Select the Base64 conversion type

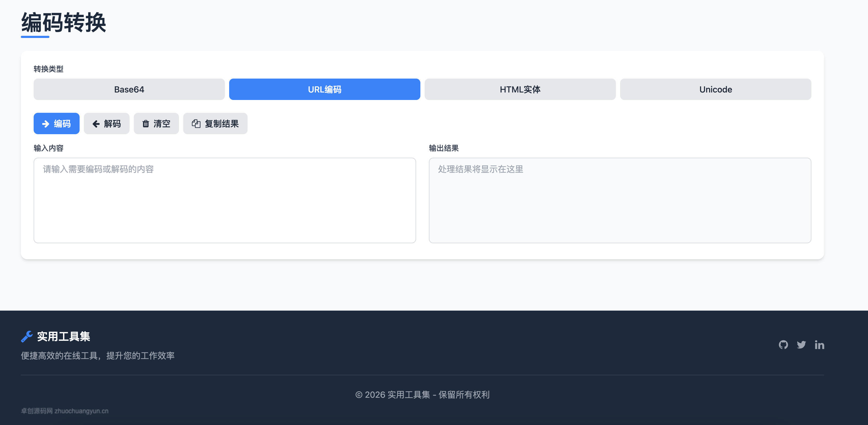tap(129, 89)
